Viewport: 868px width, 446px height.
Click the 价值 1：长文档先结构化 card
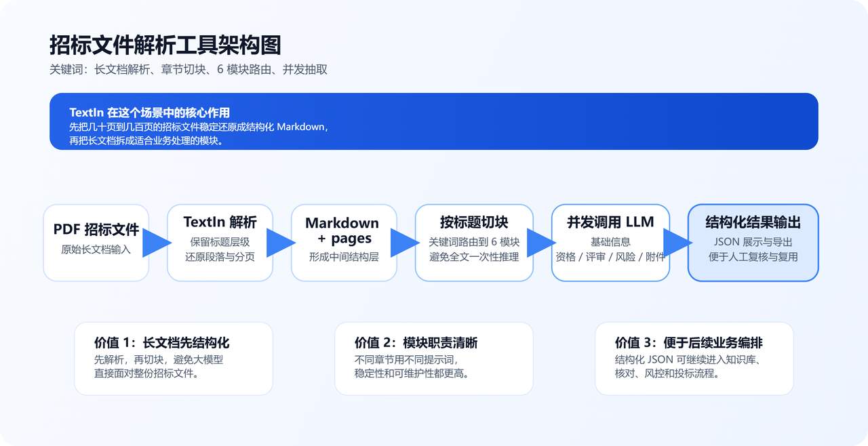click(x=173, y=358)
